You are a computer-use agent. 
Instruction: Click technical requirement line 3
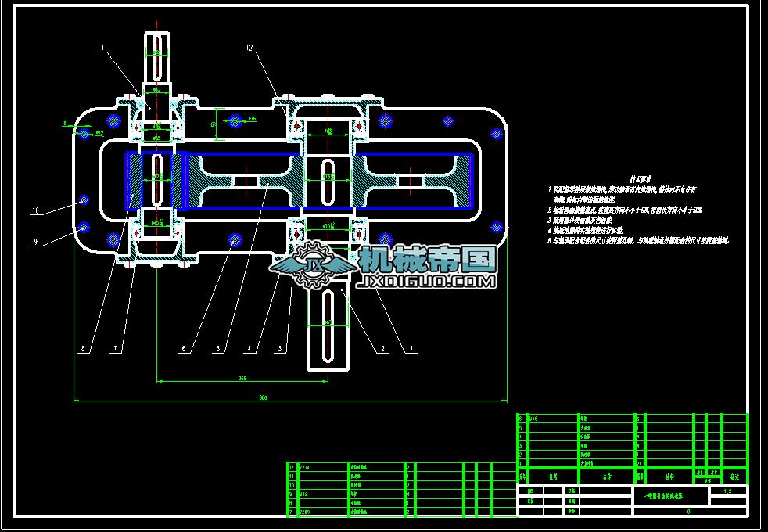[x=580, y=221]
